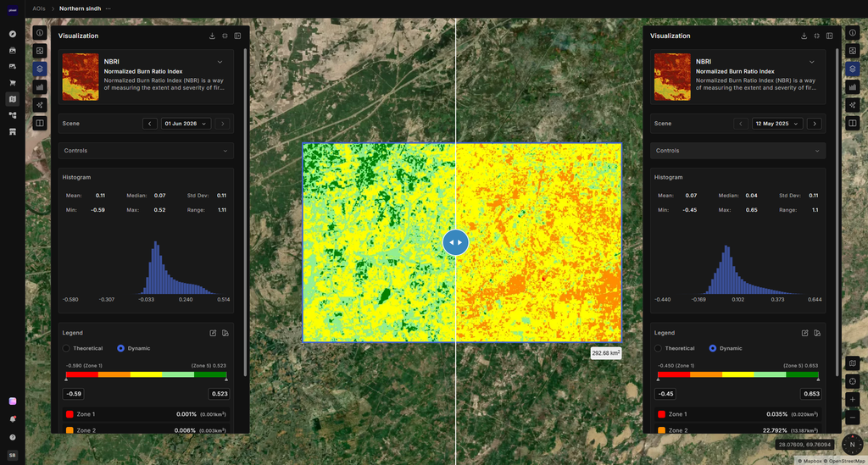Image resolution: width=868 pixels, height=465 pixels.
Task: Edit the left Legend with pencil icon
Action: coord(213,333)
